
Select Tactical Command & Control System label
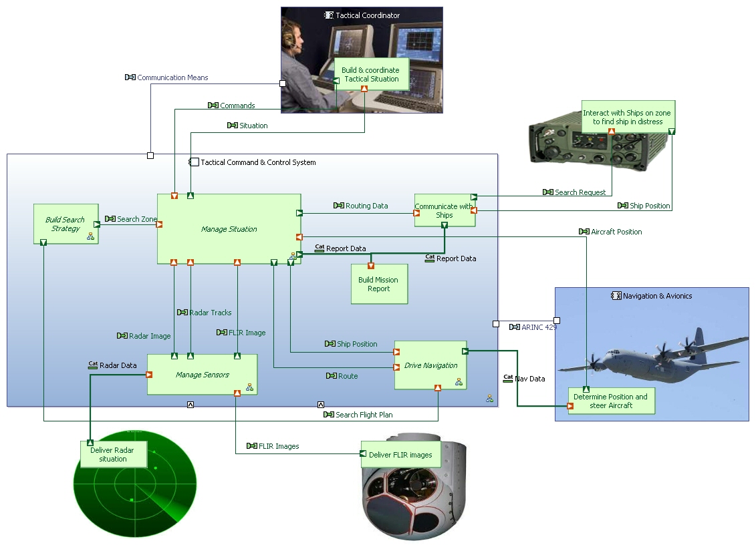click(259, 162)
